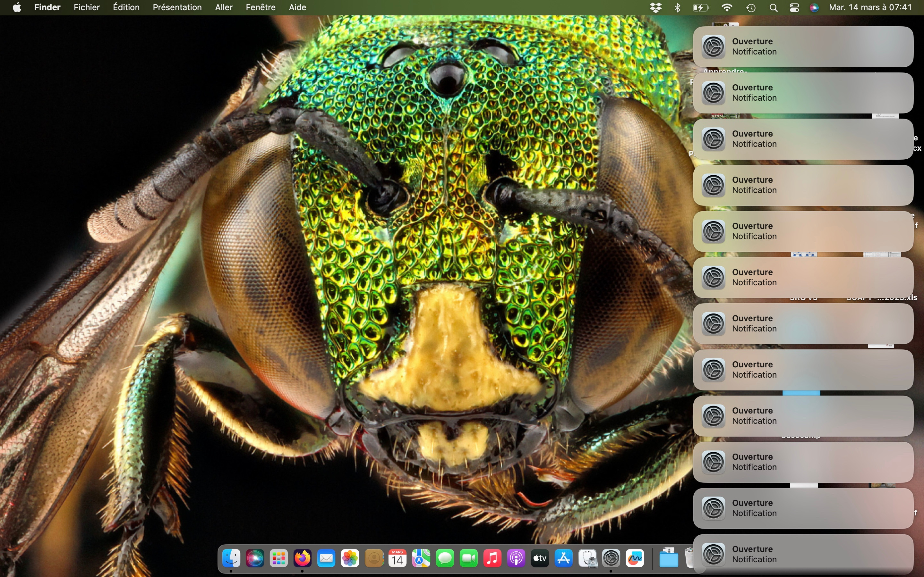Image resolution: width=924 pixels, height=577 pixels.
Task: Launch the Freeform app
Action: point(635,559)
